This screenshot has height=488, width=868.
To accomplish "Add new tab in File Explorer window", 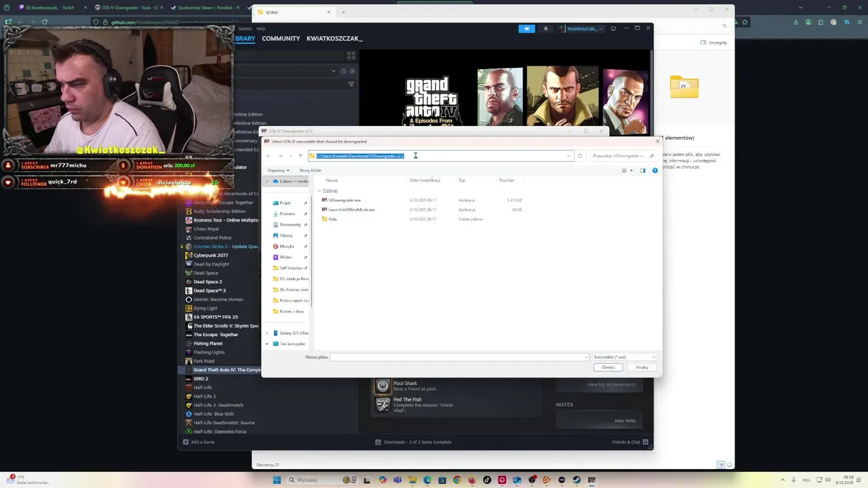I will [343, 12].
